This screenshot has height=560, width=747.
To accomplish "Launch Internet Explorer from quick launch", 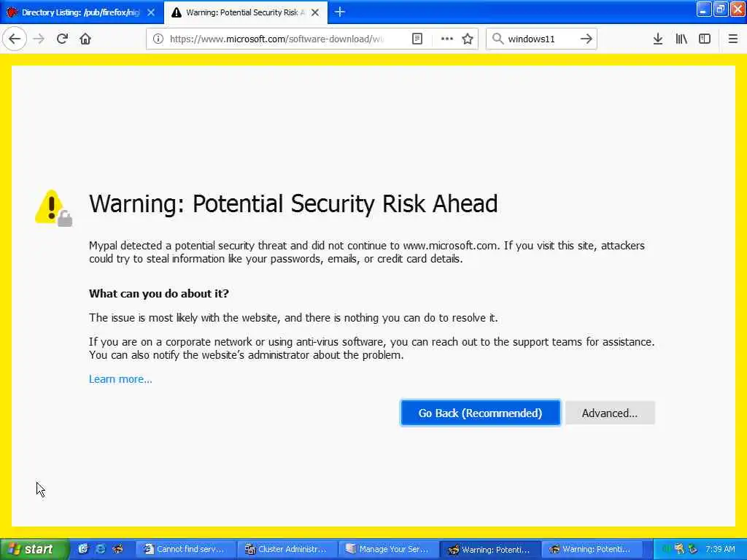I will tap(101, 549).
